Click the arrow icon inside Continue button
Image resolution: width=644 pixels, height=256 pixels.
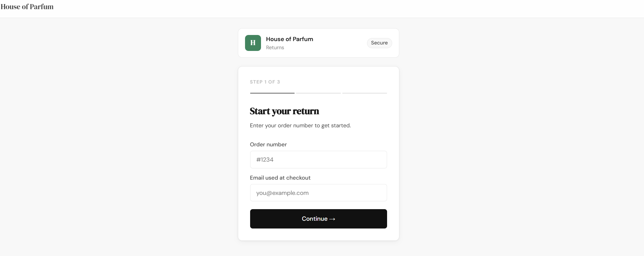[x=332, y=219]
